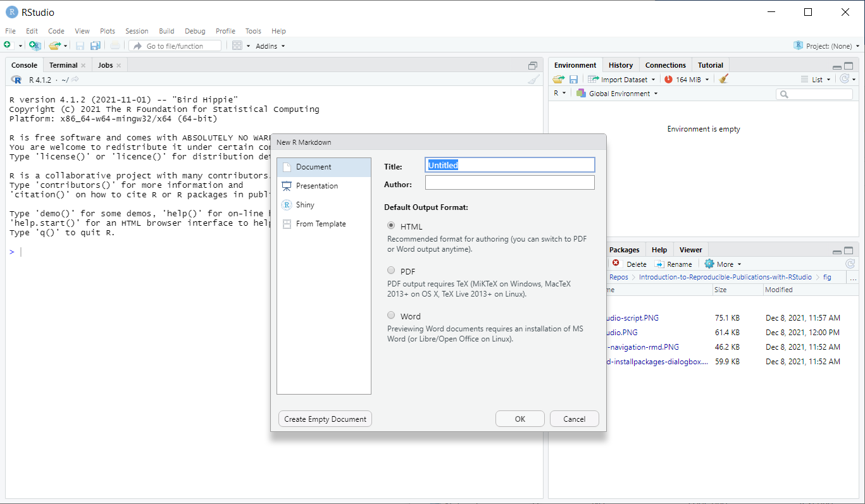The image size is (865, 504).
Task: Switch to the Help tab
Action: tap(659, 250)
